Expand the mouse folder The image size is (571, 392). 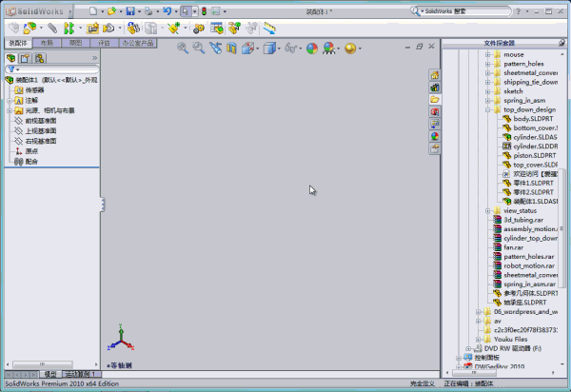pyautogui.click(x=487, y=54)
